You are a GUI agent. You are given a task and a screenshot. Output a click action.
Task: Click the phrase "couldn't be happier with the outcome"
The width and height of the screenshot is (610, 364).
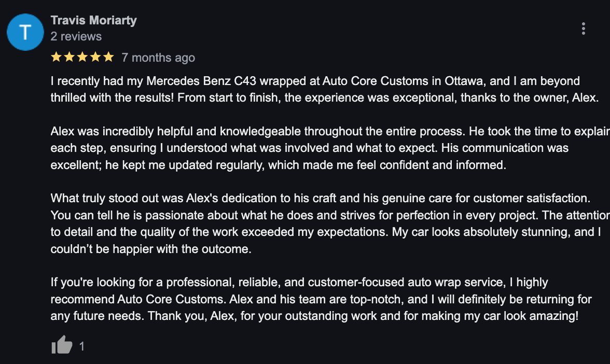click(x=151, y=249)
